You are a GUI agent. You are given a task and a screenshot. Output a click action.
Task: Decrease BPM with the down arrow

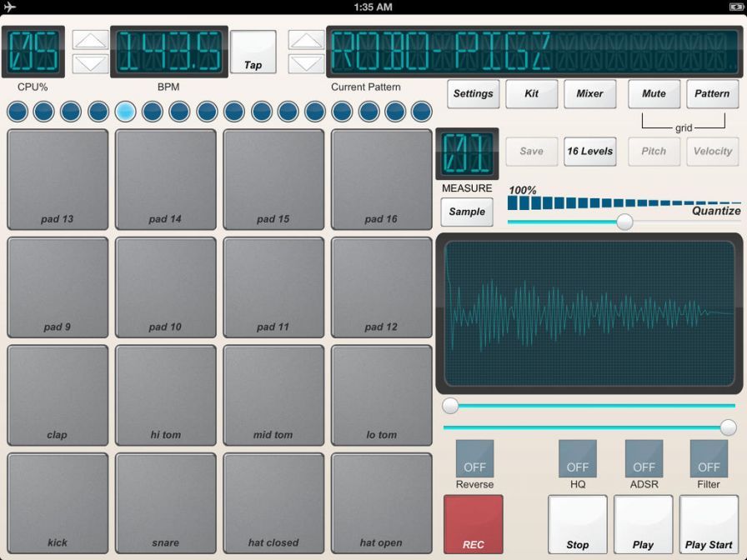[x=90, y=63]
